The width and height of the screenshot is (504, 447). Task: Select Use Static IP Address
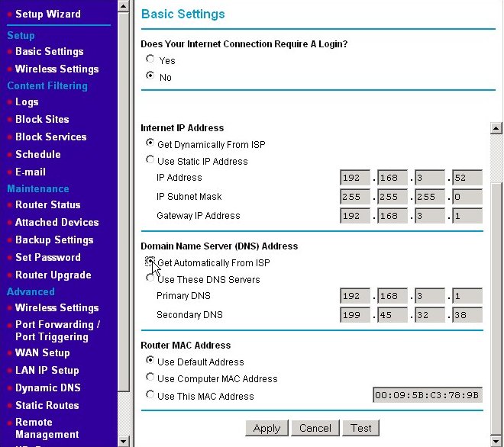[150, 159]
